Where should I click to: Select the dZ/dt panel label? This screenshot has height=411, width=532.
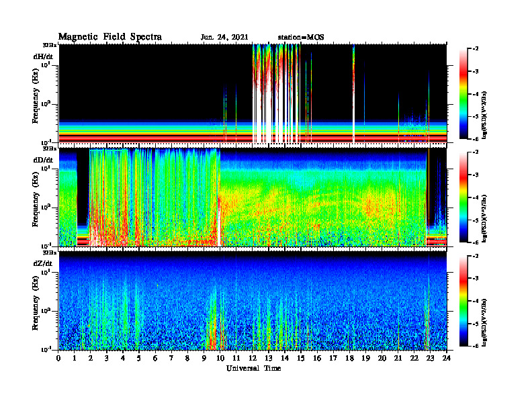coord(43,263)
